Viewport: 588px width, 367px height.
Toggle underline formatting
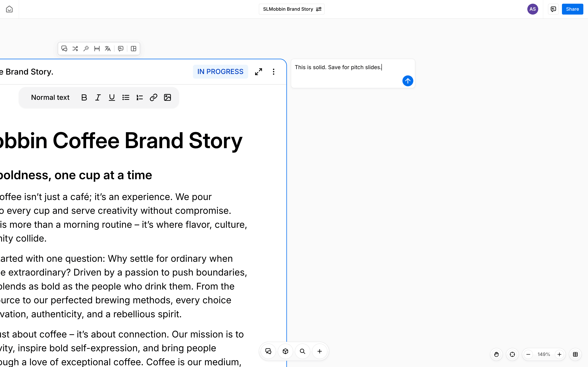click(112, 97)
